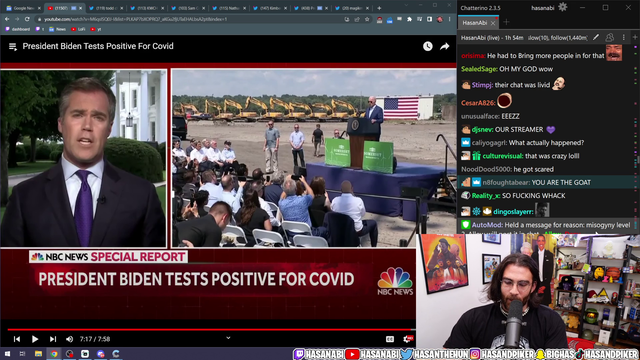Switch to the '(103) Sam' Twitter tab
Viewport: 640px width, 360px height.
pos(187,8)
